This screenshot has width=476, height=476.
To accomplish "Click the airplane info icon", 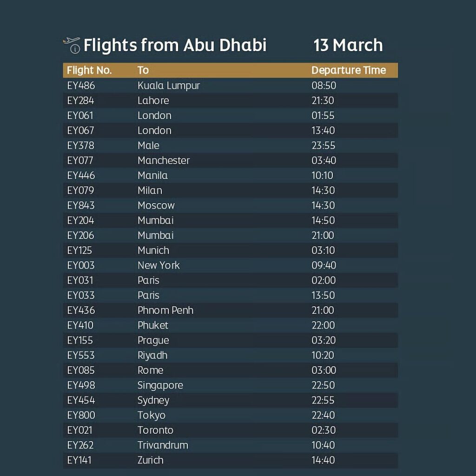I will pos(72,45).
